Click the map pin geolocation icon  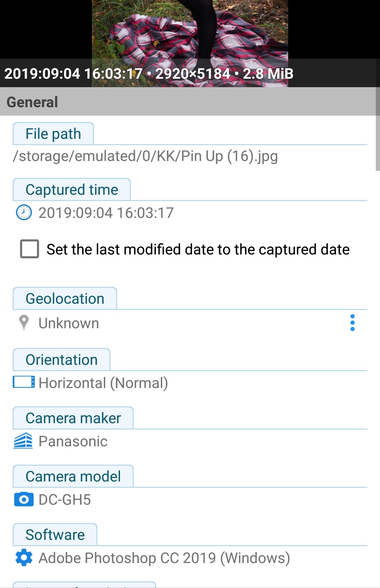pos(24,323)
